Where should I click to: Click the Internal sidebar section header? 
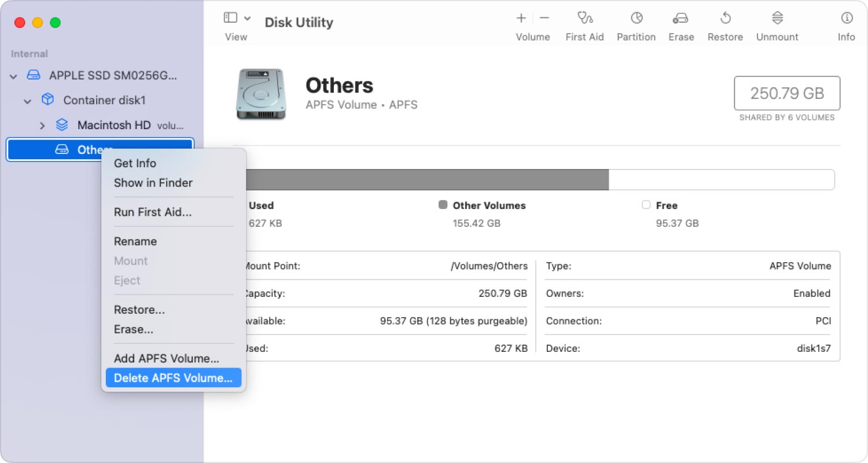pos(30,54)
